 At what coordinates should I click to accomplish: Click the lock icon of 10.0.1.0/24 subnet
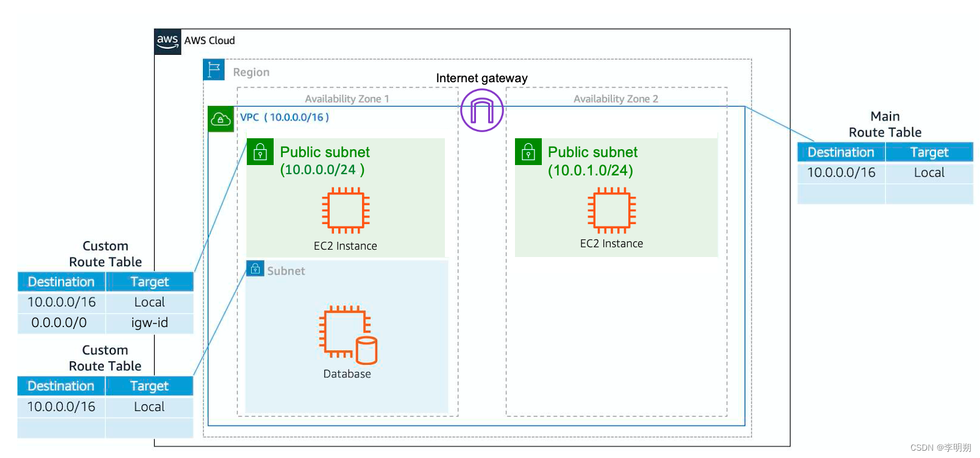[528, 152]
